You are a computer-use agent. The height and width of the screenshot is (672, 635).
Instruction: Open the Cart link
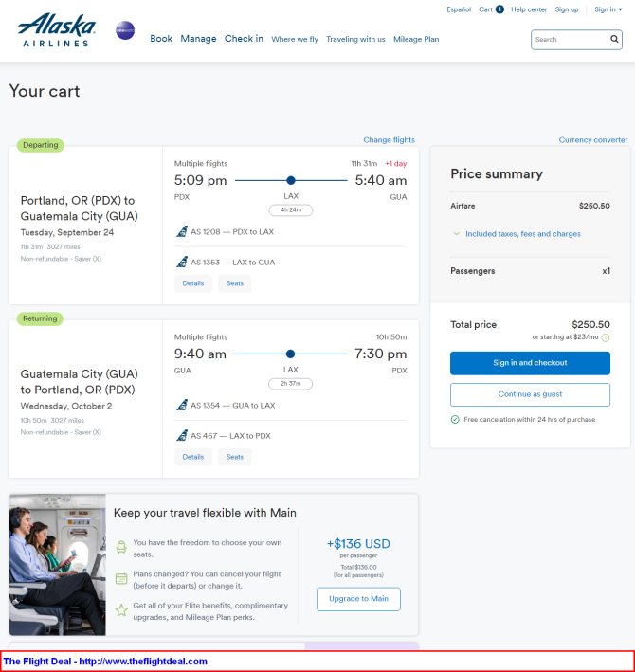pos(485,9)
